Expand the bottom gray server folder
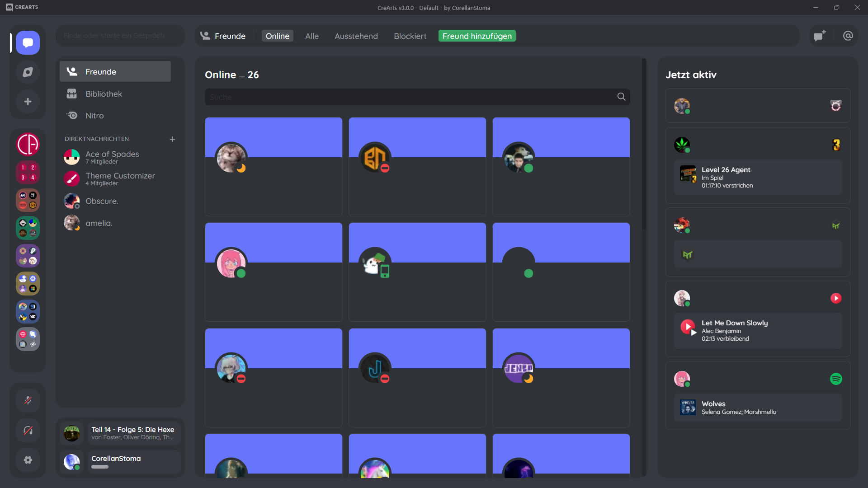Viewport: 868px width, 488px height. 28,339
